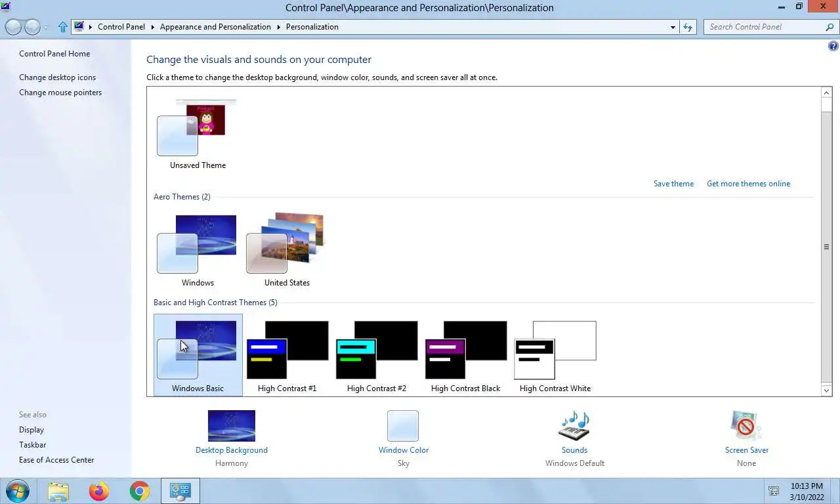
Task: Open File Explorer from the taskbar
Action: coord(58,491)
